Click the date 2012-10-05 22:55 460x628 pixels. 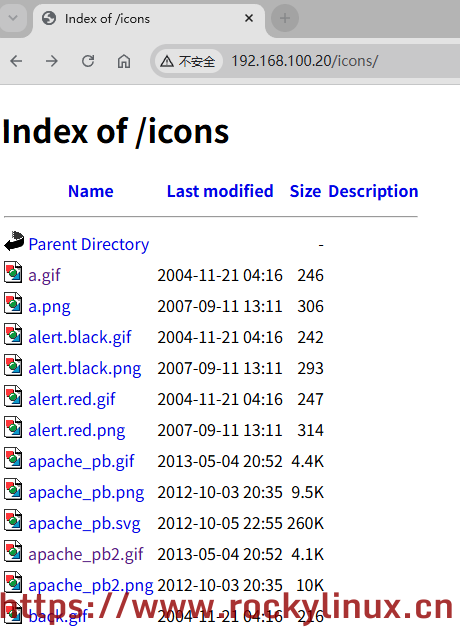click(220, 523)
